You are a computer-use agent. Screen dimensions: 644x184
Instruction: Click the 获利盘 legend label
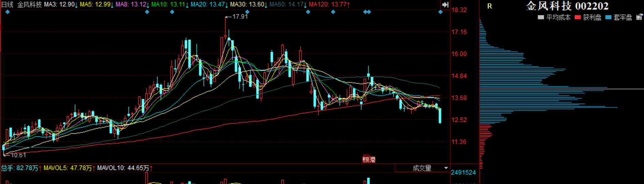click(592, 17)
